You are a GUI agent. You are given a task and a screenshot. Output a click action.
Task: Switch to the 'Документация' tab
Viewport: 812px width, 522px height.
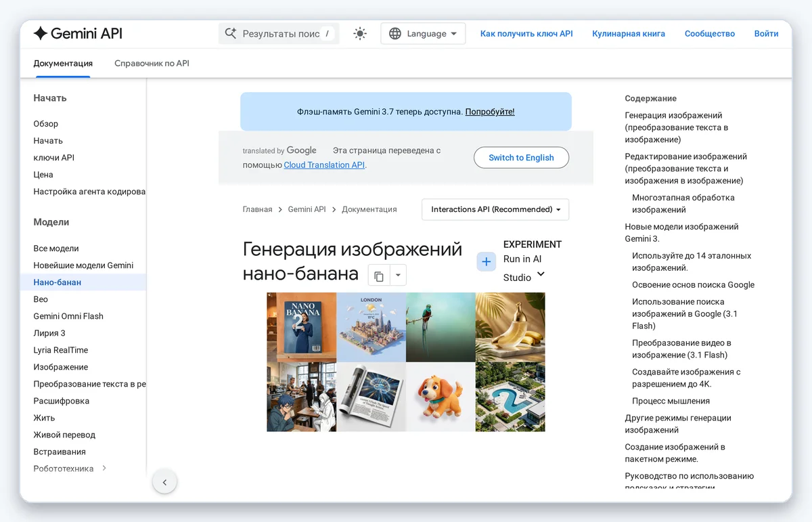[x=63, y=63]
